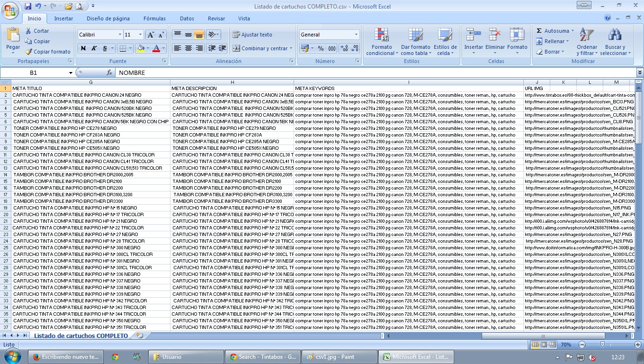Open Ordenar y filtrar menu
Screen dimensions: 644x364
click(x=587, y=42)
